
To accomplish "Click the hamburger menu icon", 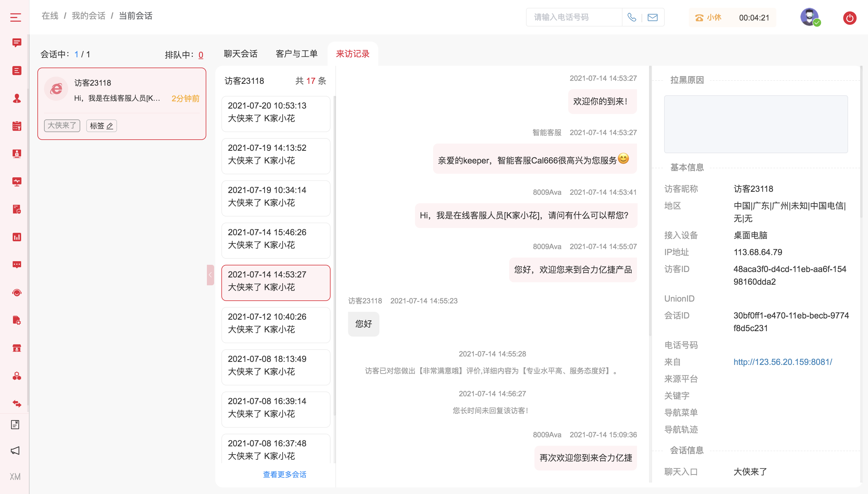I will click(x=15, y=17).
